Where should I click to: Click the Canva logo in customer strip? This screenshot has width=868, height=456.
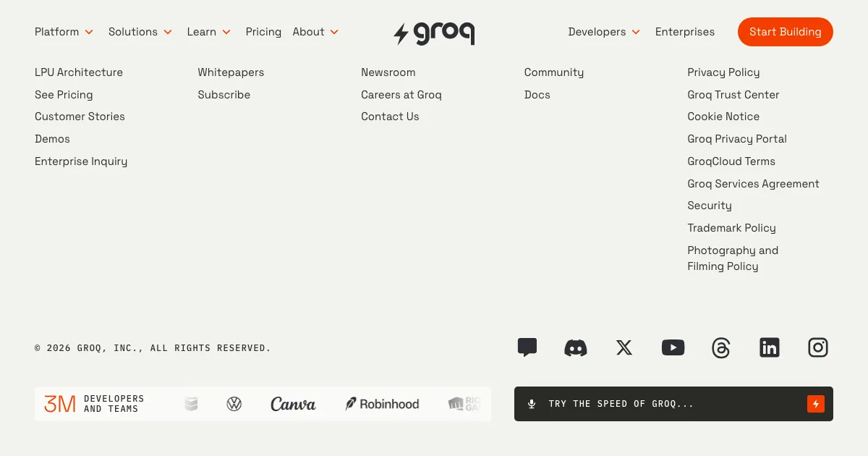coord(293,404)
